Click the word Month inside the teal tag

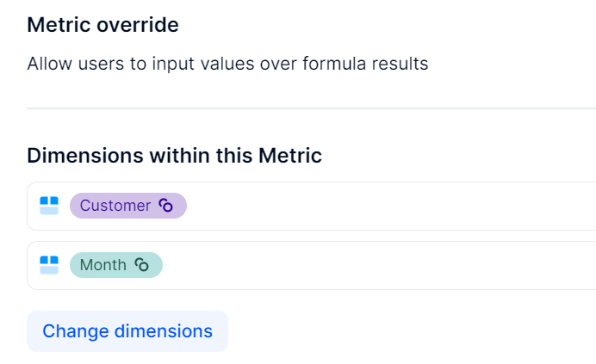(103, 265)
